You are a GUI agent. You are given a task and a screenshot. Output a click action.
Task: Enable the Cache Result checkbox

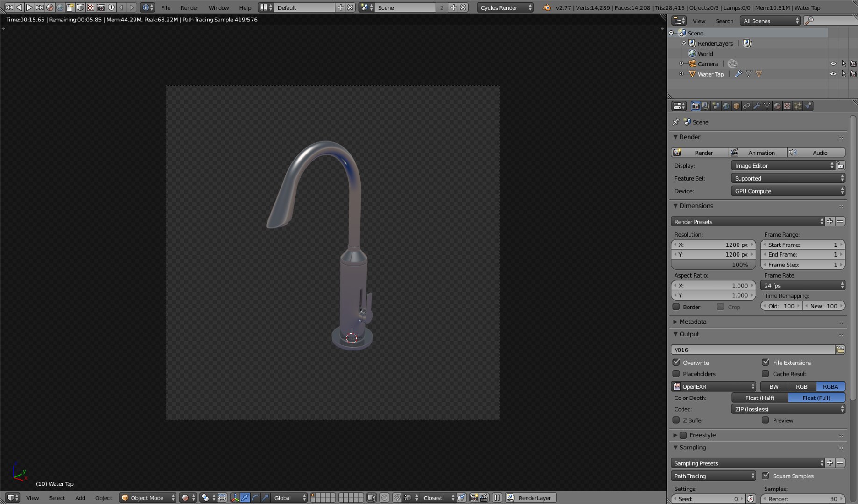pos(766,373)
